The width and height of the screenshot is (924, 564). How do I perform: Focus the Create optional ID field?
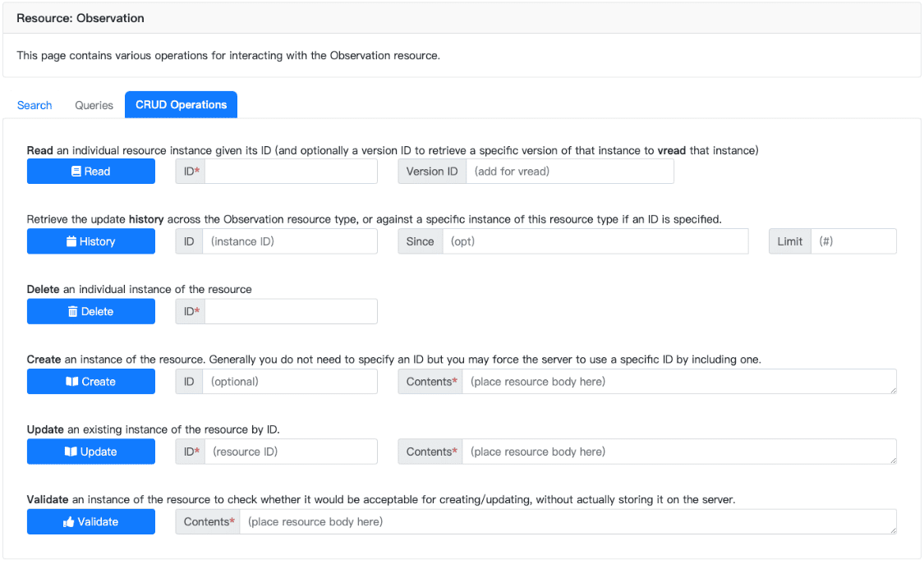point(290,382)
